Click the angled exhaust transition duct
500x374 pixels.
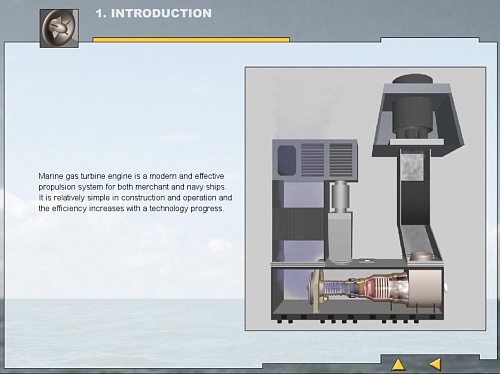click(420, 243)
